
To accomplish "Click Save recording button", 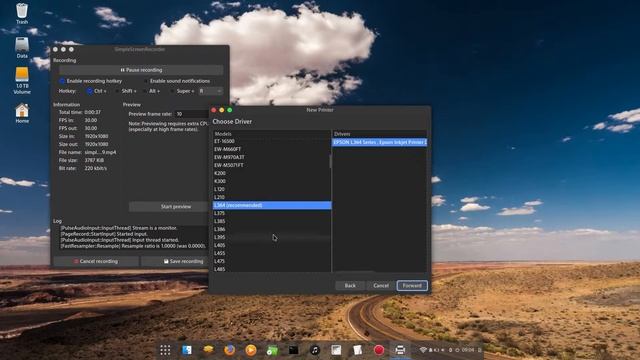I will [x=175, y=261].
